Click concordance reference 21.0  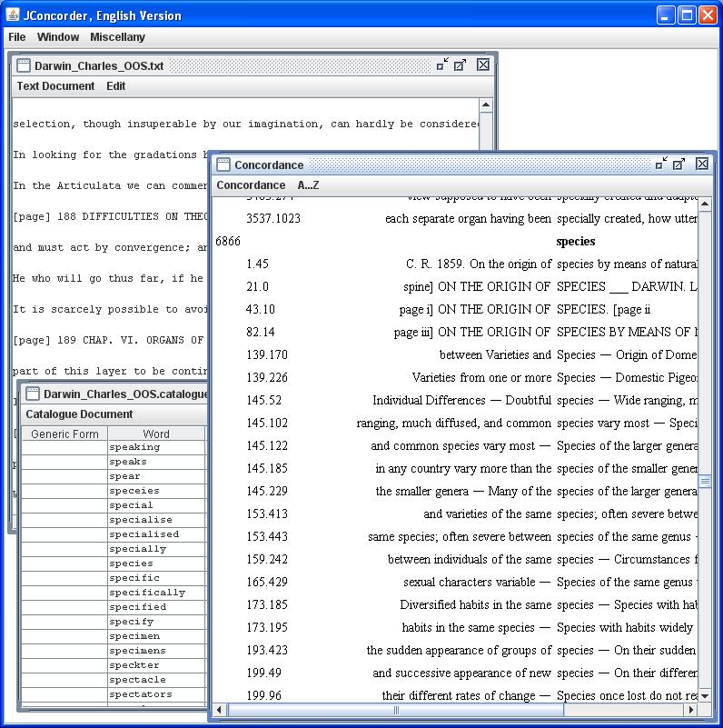(258, 287)
